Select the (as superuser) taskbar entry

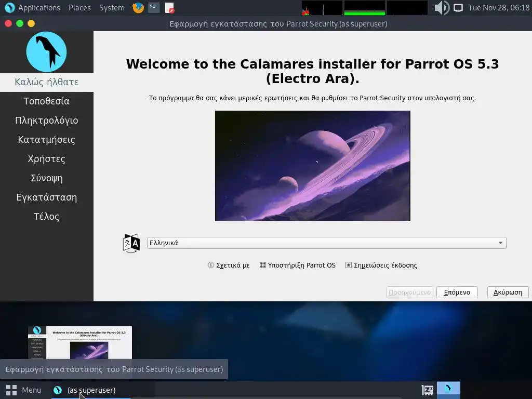coord(91,390)
